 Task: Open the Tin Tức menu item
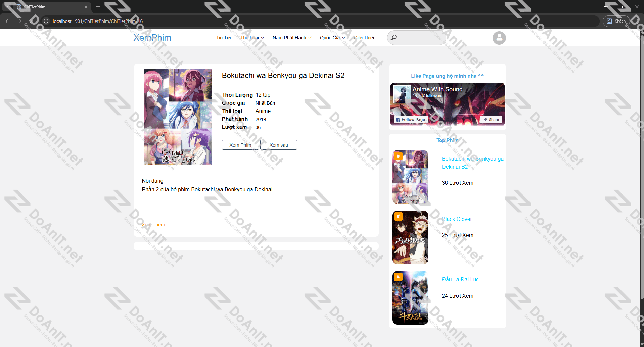224,38
